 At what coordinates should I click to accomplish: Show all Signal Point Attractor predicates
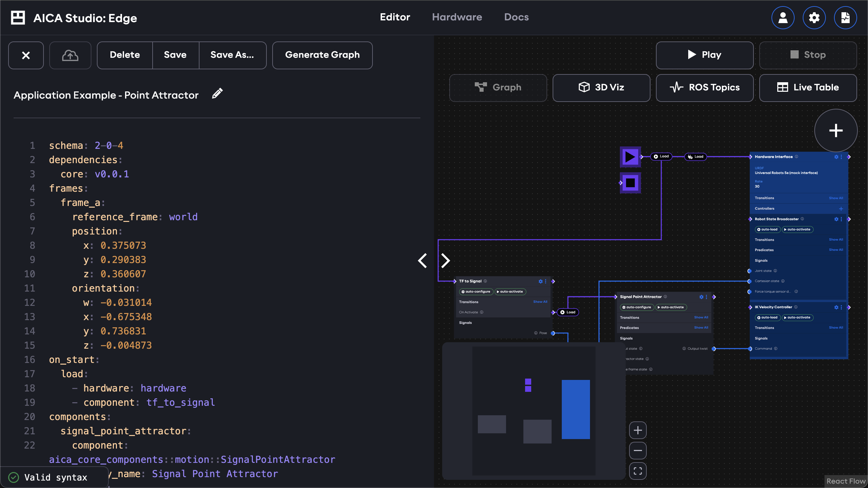tap(701, 328)
